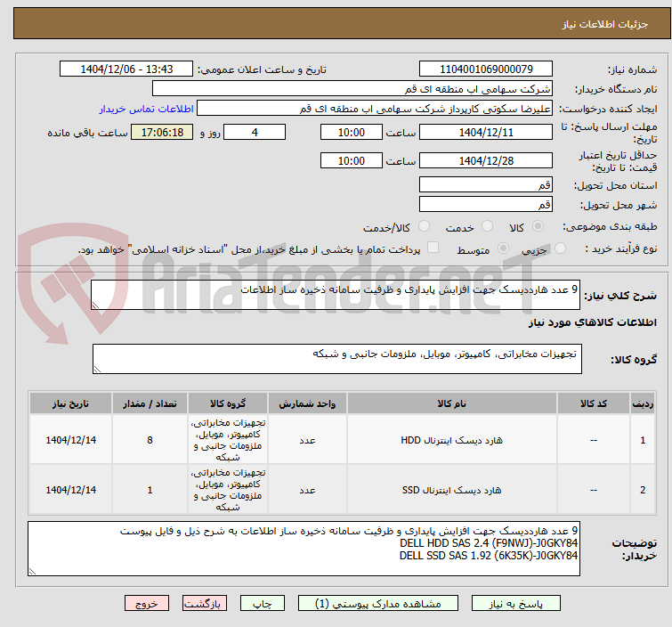Click the هارد دیسک اینترنال HDD cell

[452, 440]
